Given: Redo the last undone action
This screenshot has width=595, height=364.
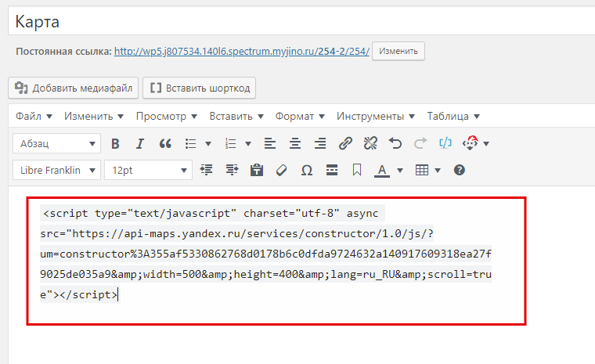Looking at the screenshot, I should 420,143.
